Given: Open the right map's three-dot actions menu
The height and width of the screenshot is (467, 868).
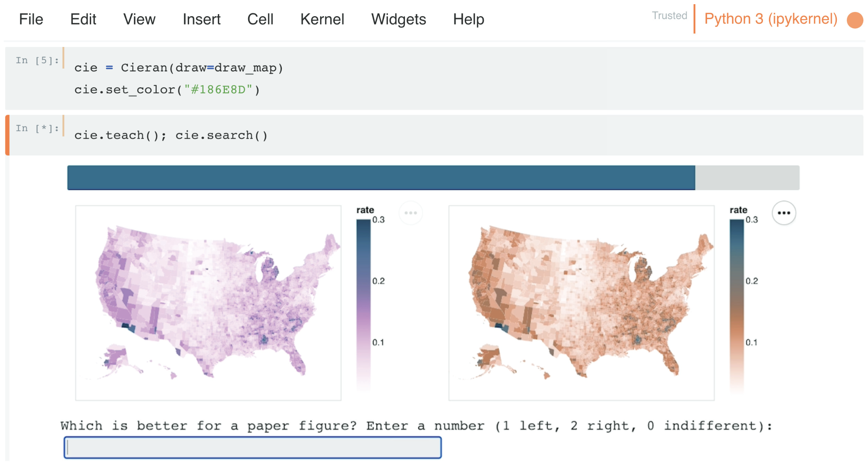Looking at the screenshot, I should coord(784,213).
